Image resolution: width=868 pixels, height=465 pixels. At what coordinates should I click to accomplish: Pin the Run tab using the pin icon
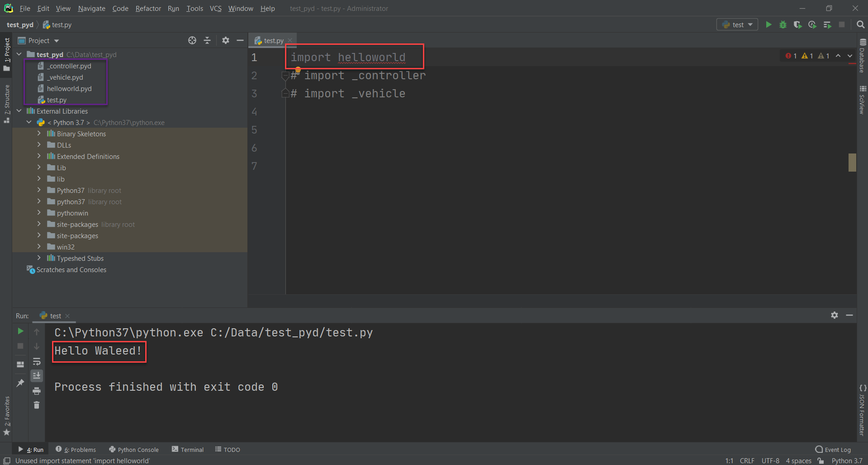(20, 383)
